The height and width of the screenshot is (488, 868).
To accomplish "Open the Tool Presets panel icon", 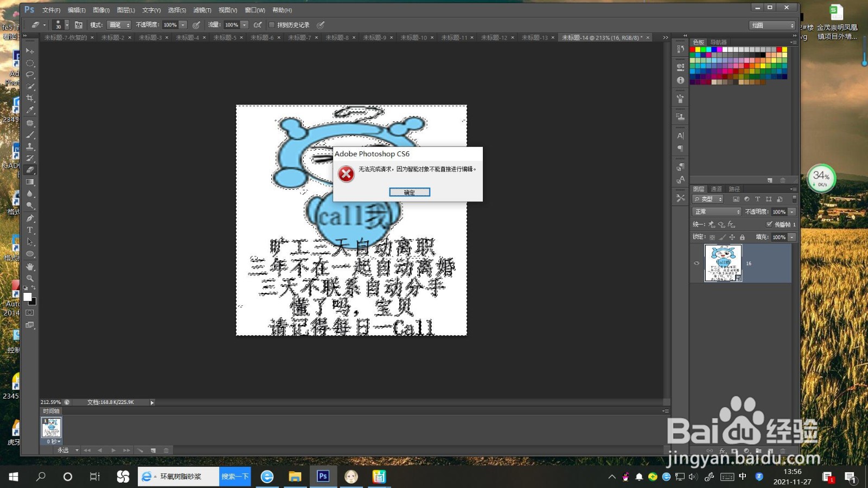I will pyautogui.click(x=680, y=198).
